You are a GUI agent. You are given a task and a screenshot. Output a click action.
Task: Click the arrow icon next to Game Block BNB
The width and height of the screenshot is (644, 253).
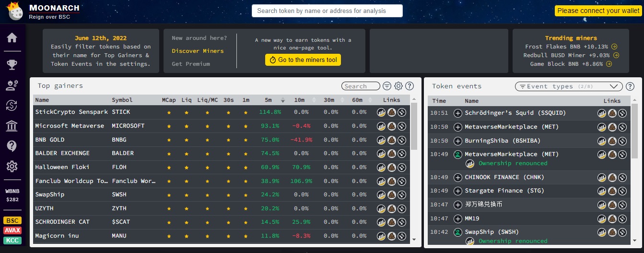point(609,64)
